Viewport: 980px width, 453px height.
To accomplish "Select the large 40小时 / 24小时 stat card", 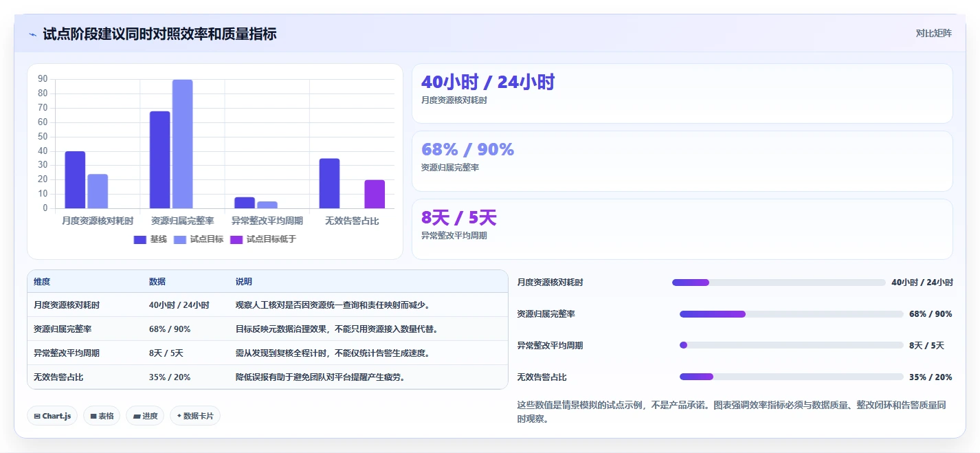I will click(682, 93).
